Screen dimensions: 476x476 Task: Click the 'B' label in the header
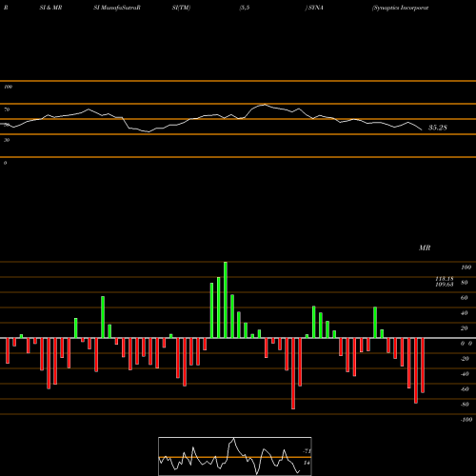(6, 8)
